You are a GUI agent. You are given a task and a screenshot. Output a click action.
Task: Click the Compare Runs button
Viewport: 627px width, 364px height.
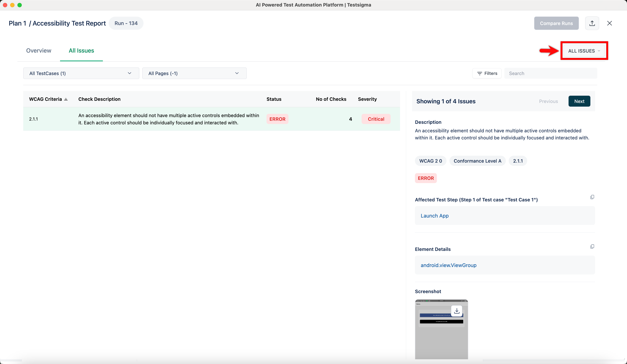click(x=556, y=23)
